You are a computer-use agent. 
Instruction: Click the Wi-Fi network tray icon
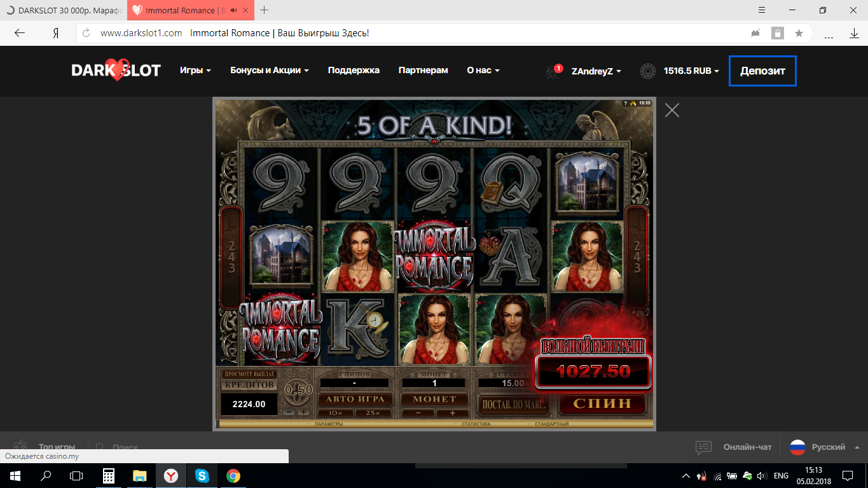717,475
